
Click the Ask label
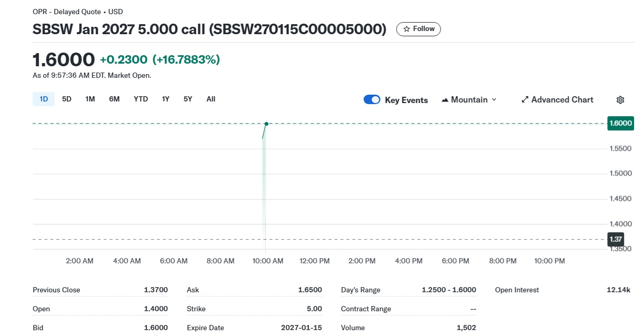point(193,290)
